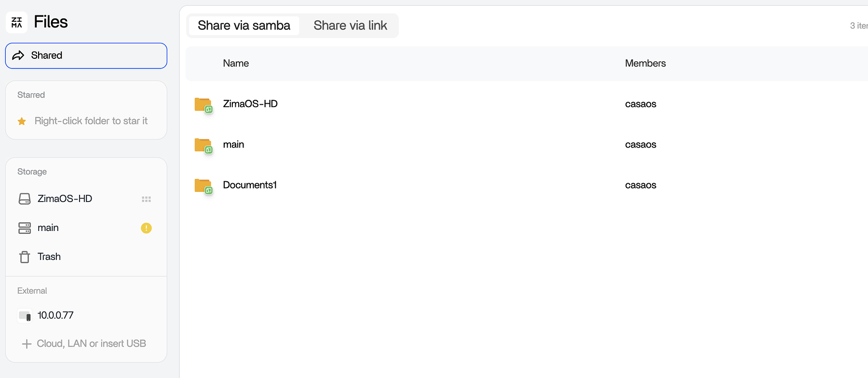This screenshot has width=868, height=378.
Task: Open ZimaOS-HD in Storage sidebar
Action: tap(65, 199)
